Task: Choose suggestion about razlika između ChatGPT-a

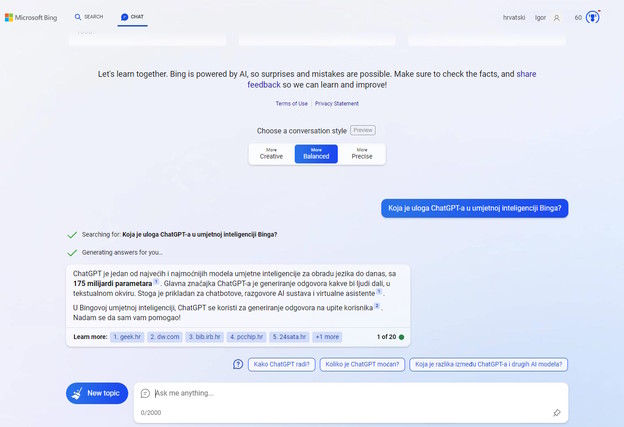Action: pyautogui.click(x=488, y=364)
